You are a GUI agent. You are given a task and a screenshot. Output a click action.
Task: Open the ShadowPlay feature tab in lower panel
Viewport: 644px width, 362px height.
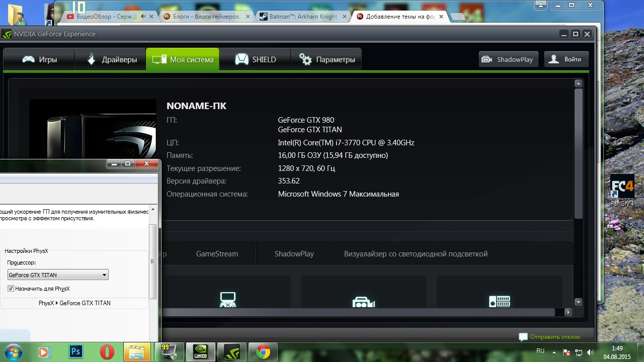pyautogui.click(x=294, y=254)
